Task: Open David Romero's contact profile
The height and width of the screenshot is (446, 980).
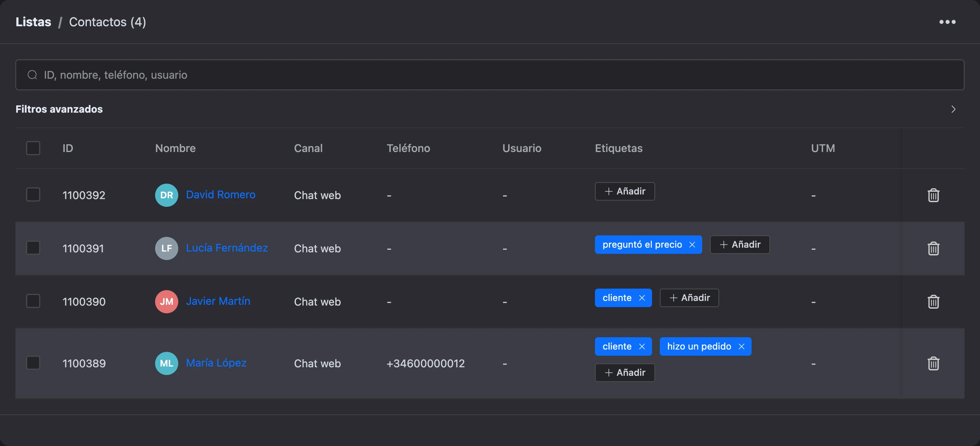Action: coord(221,194)
